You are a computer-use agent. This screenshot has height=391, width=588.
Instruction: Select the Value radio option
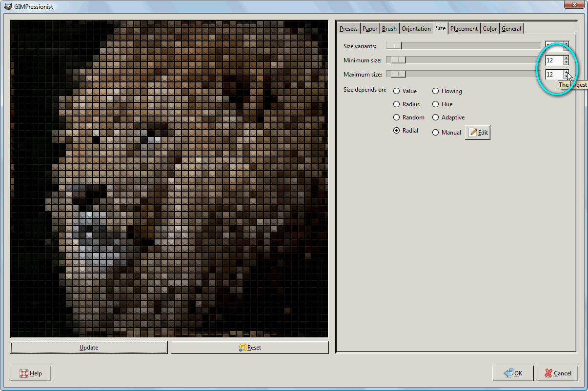pyautogui.click(x=405, y=91)
